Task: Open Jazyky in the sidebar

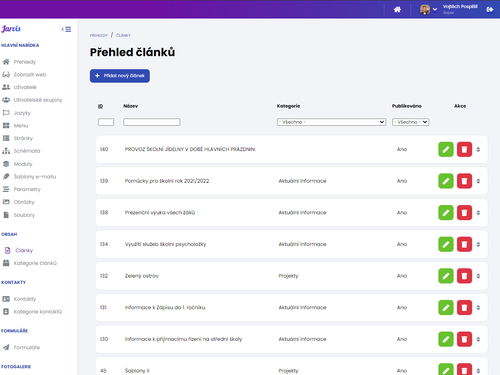Action: (x=22, y=113)
